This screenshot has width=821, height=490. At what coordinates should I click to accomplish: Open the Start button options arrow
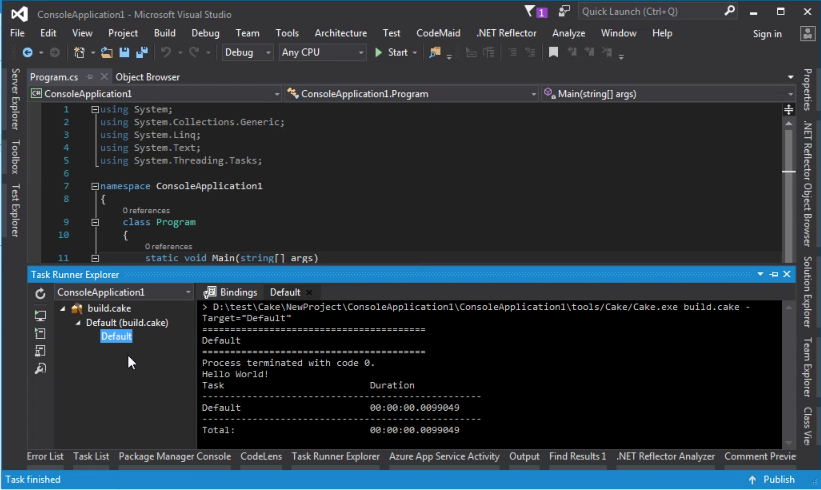pos(415,52)
